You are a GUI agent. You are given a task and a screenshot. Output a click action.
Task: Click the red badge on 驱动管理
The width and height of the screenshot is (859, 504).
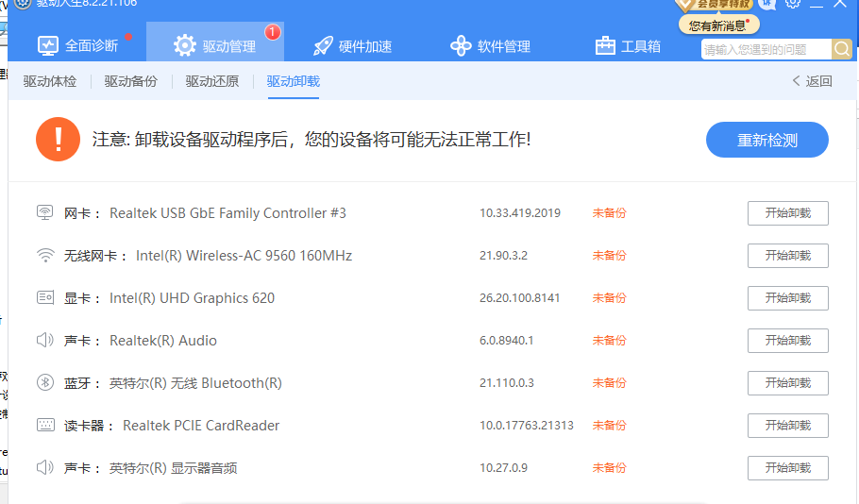(x=272, y=32)
